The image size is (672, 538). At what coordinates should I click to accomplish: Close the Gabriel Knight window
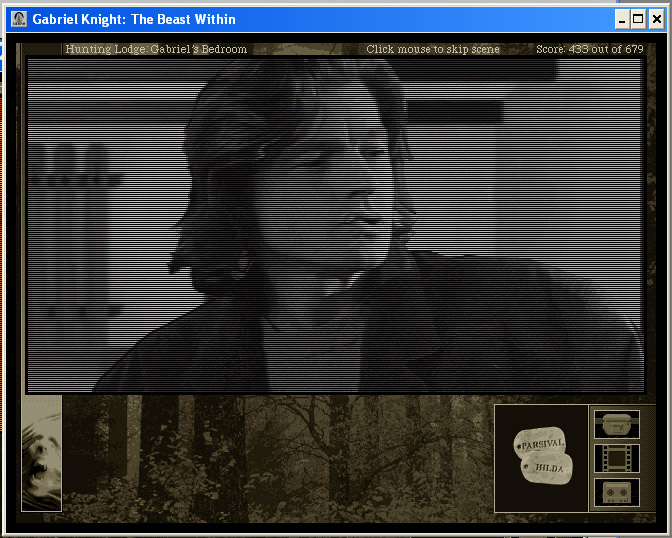coord(657,19)
